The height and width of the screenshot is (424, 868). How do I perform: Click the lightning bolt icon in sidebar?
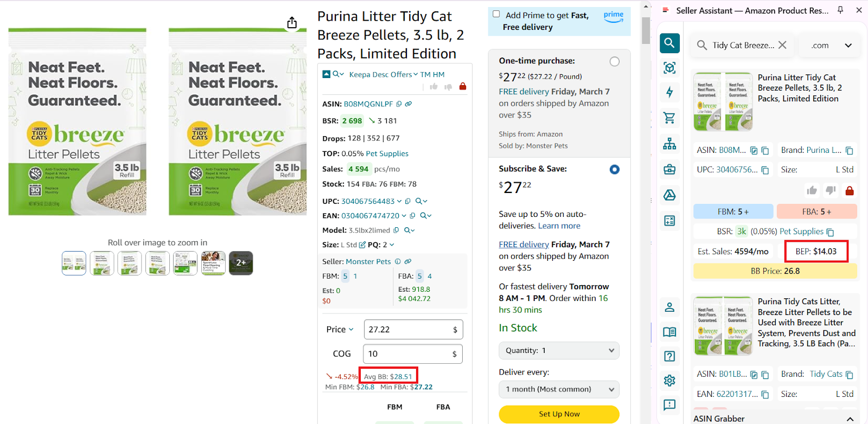669,92
